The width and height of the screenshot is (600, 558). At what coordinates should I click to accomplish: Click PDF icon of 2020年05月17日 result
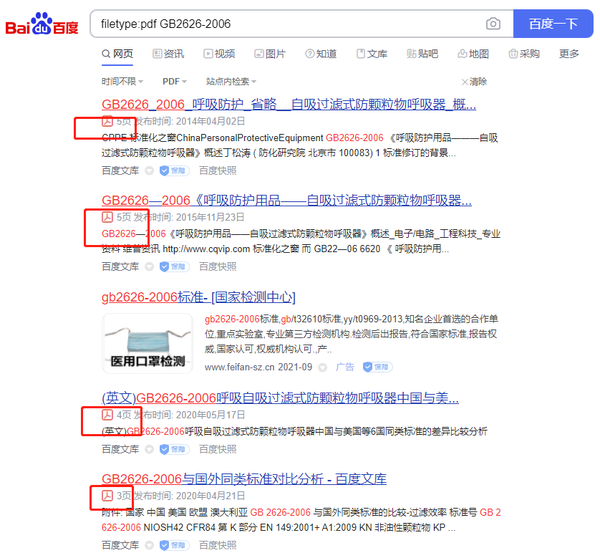(107, 415)
